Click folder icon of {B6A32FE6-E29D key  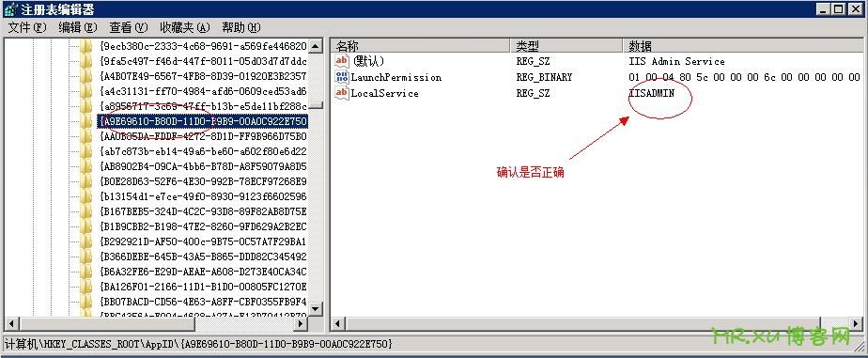85,272
